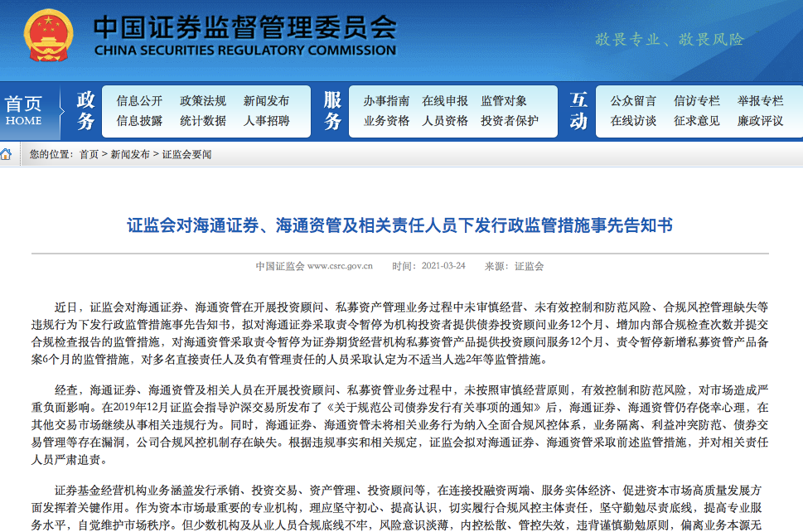The height and width of the screenshot is (532, 803).
Task: Click the 政务 section heading
Action: 85,110
